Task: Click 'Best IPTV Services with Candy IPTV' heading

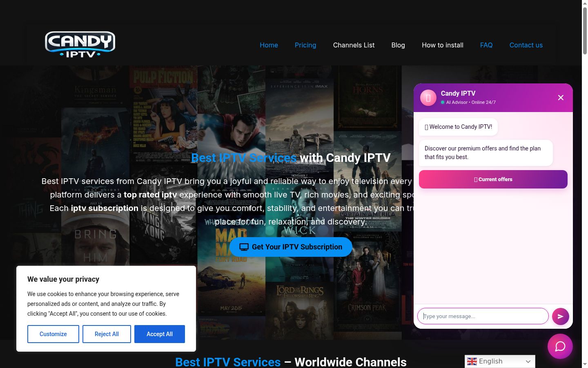Action: point(291,158)
